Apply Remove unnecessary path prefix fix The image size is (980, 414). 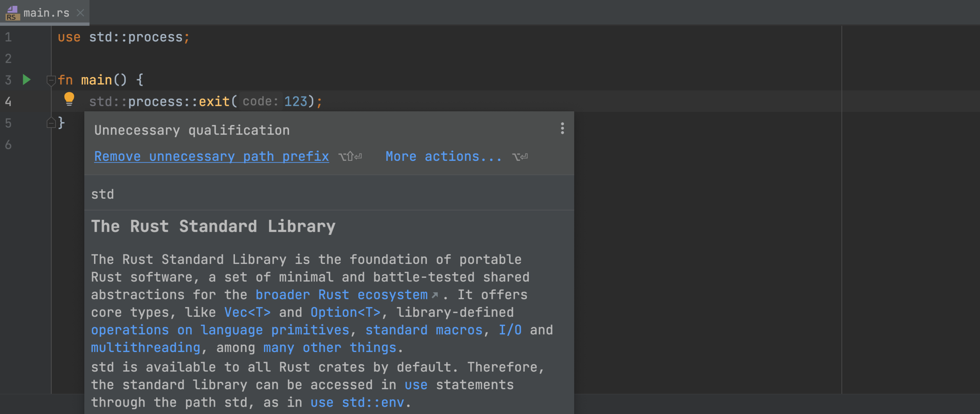211,156
